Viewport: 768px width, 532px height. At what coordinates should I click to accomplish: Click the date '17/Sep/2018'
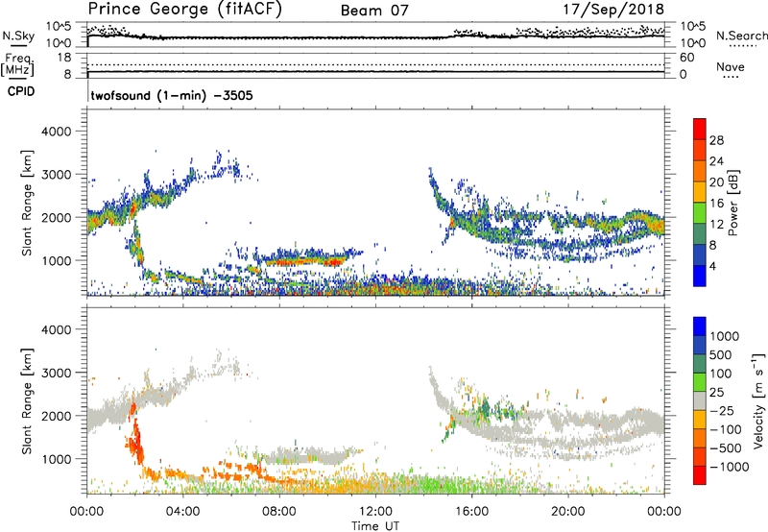[613, 10]
